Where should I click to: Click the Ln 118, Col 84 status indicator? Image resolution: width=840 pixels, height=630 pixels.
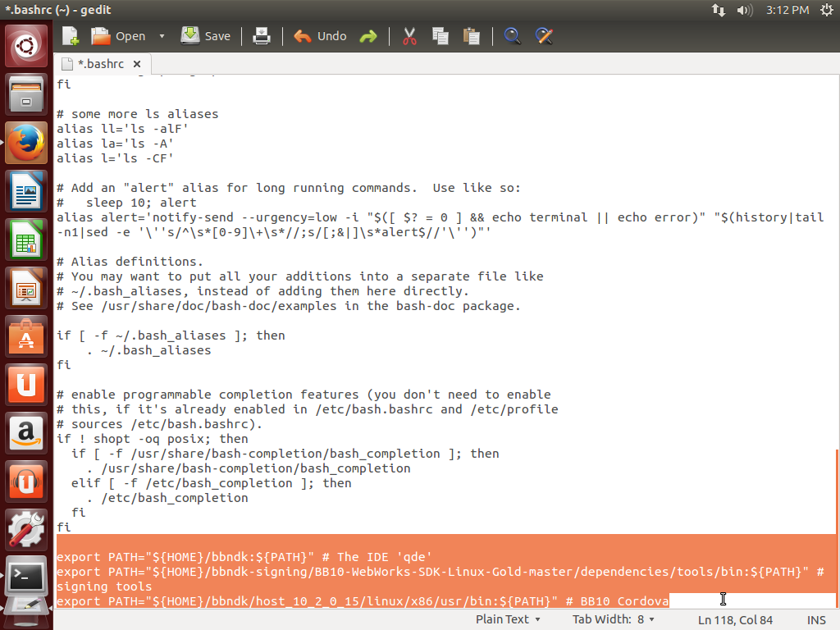[735, 620]
